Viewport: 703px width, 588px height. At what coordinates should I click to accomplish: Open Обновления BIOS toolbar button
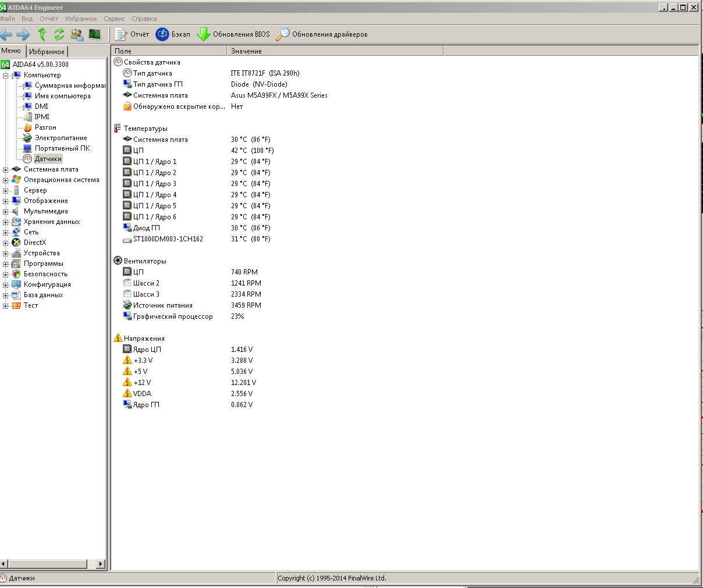[x=234, y=34]
